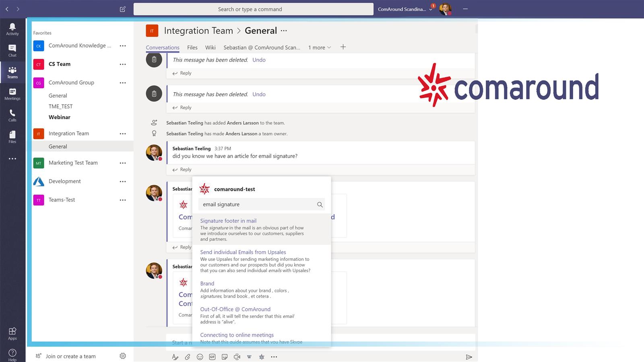Open Help in the left rail
Screen dimensions: 644x362
12,355
